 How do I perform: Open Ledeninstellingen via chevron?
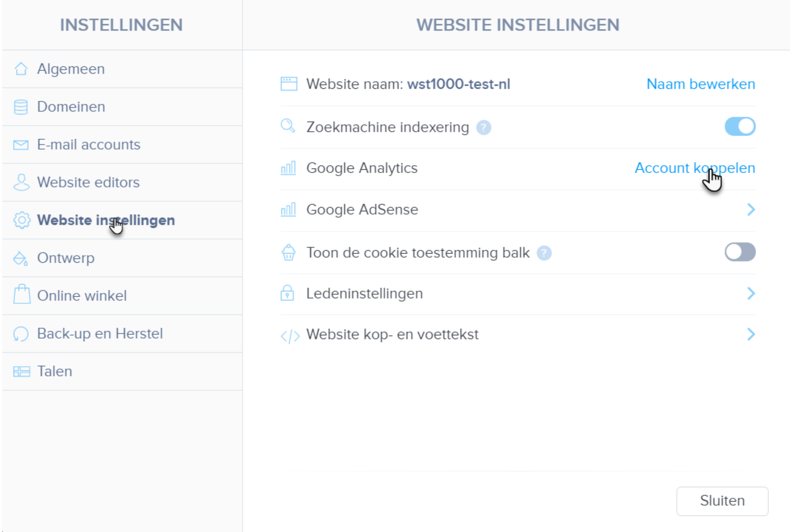(x=751, y=294)
